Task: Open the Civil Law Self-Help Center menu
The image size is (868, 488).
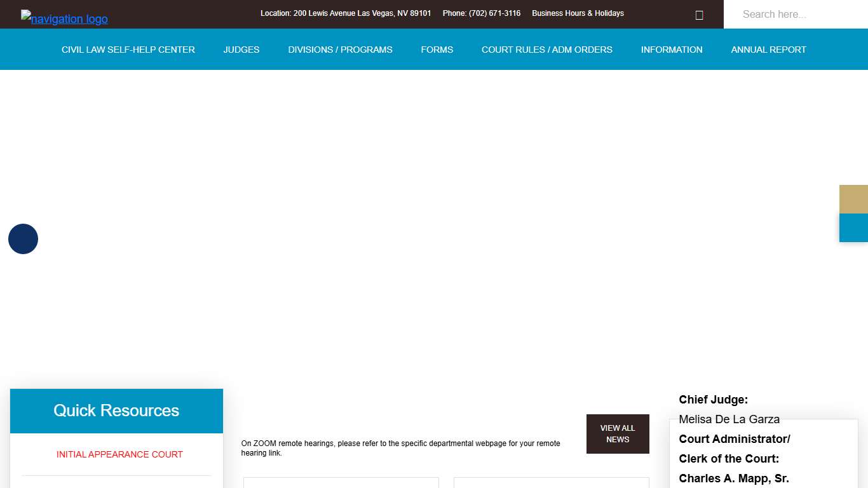Action: [128, 50]
